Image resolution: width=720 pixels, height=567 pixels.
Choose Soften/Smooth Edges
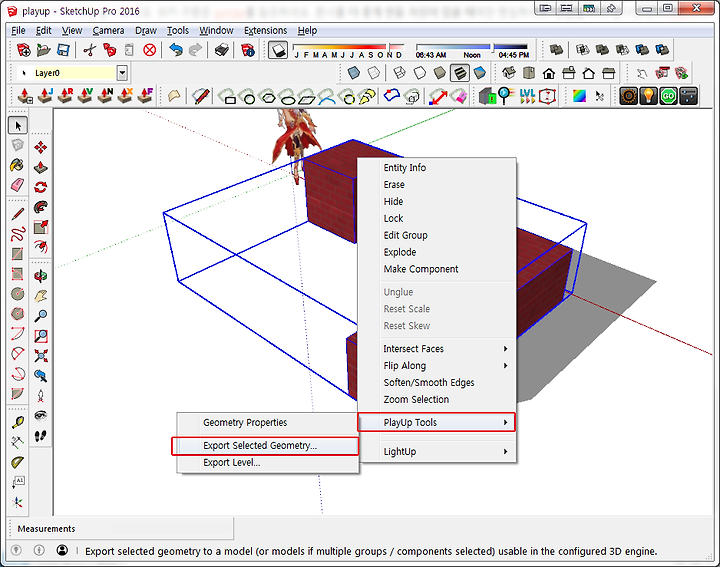[436, 382]
